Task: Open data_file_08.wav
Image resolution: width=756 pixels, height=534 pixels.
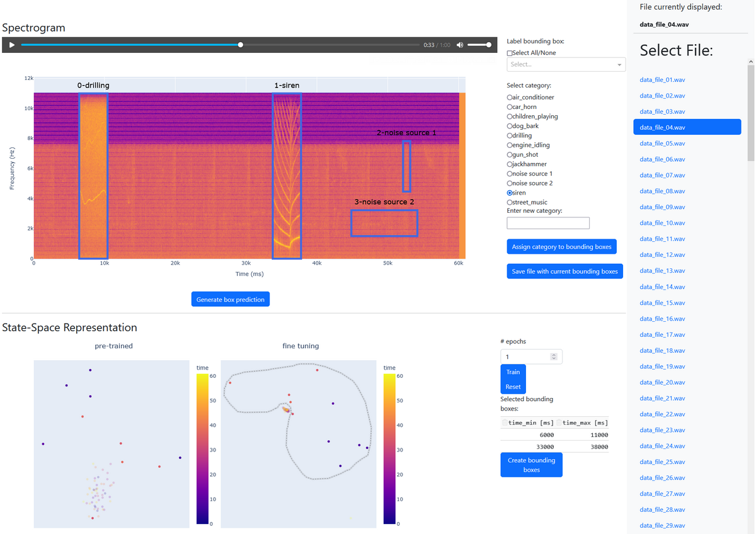Action: click(x=662, y=191)
